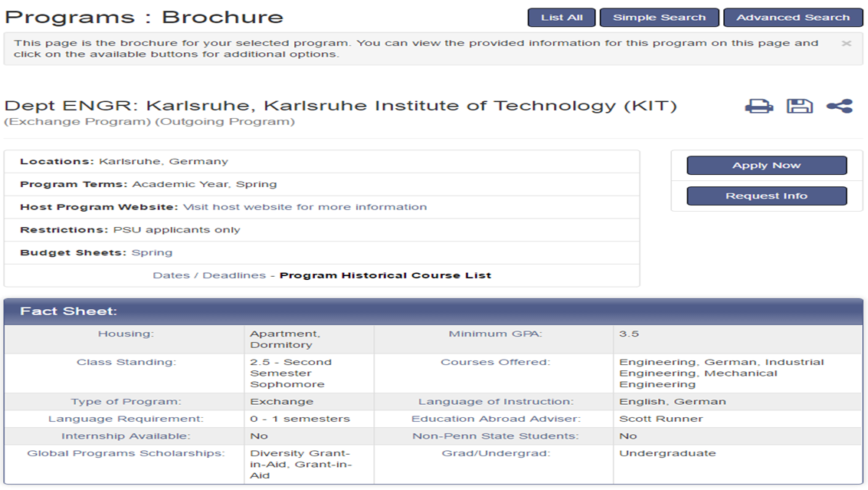868x490 pixels.
Task: Click the minimum GPA value 3.5
Action: 629,334
